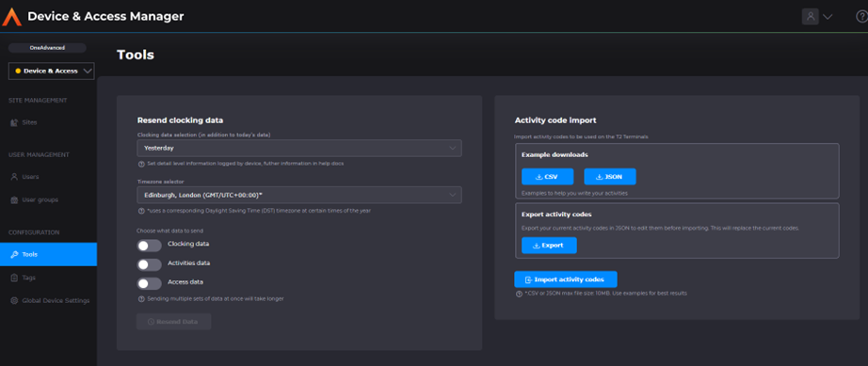Viewport: 868px width, 366px height.
Task: Click the orange OneAdvanced logo icon
Action: (11, 17)
